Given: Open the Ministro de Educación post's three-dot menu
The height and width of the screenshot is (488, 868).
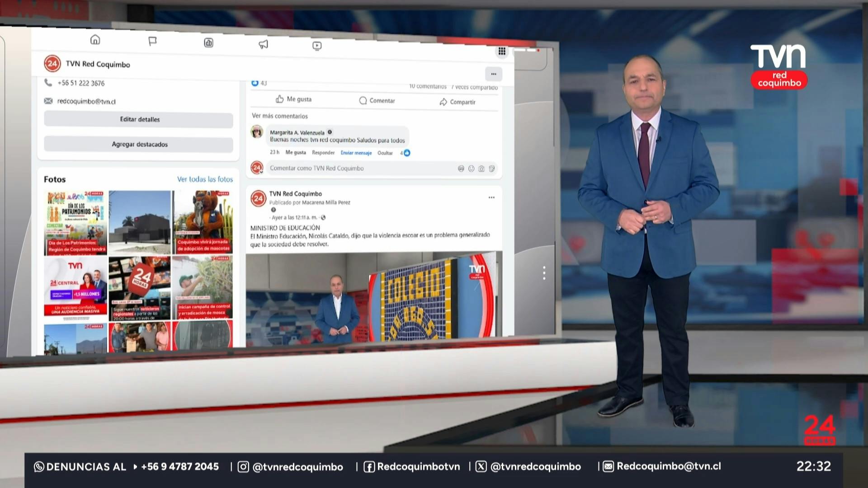Looking at the screenshot, I should pyautogui.click(x=491, y=197).
